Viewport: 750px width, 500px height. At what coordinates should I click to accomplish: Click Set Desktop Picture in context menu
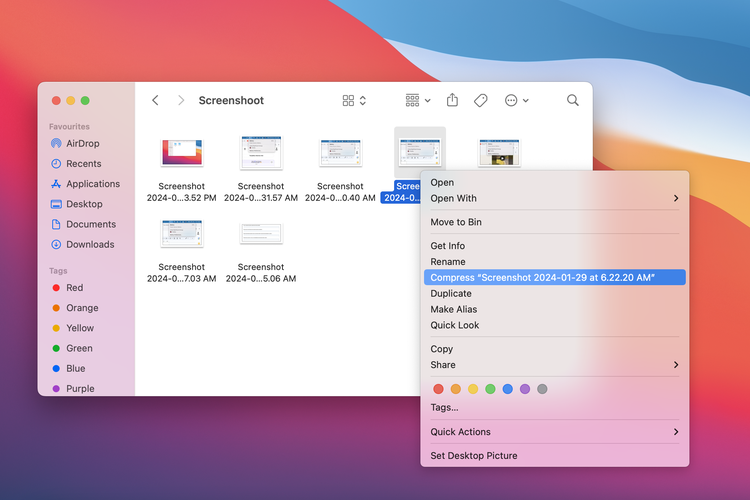coord(473,456)
